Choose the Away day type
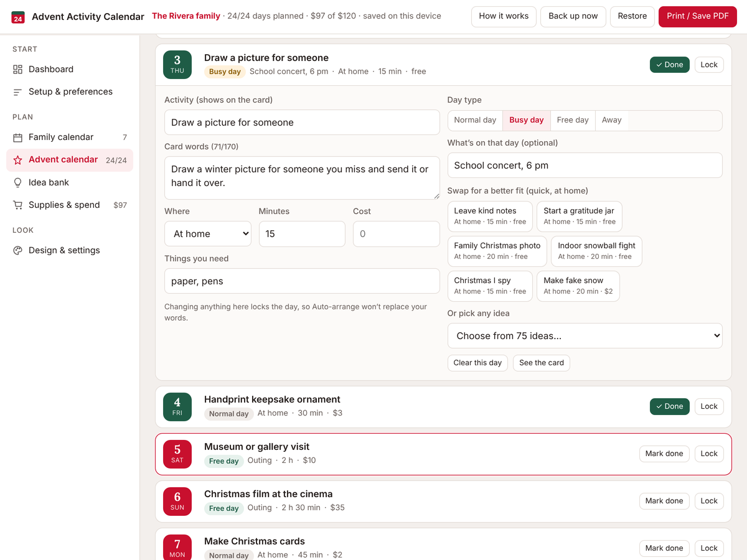This screenshot has height=560, width=747. pos(612,120)
